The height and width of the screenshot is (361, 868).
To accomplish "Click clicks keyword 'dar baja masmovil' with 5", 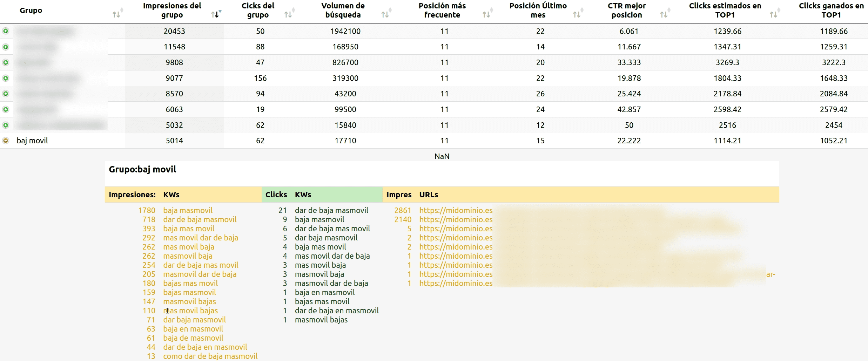I will (326, 238).
